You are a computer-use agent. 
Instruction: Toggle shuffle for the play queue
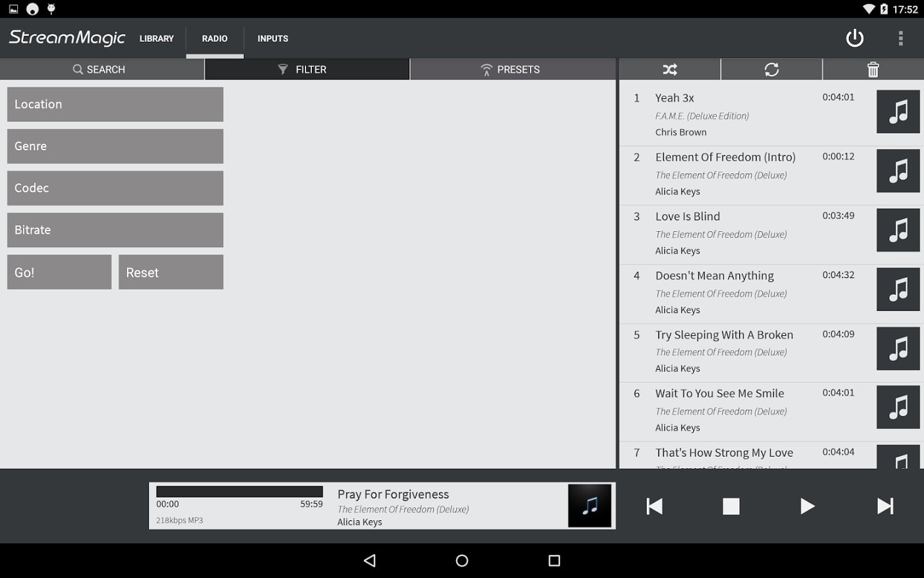coord(670,69)
